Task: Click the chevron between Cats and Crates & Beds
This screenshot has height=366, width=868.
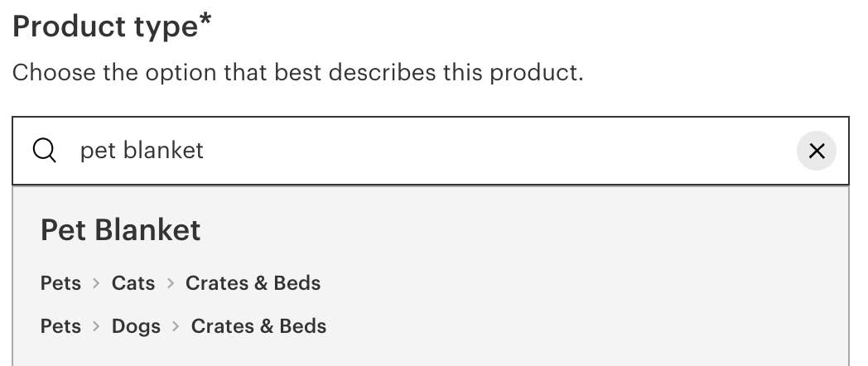Action: [x=171, y=284]
